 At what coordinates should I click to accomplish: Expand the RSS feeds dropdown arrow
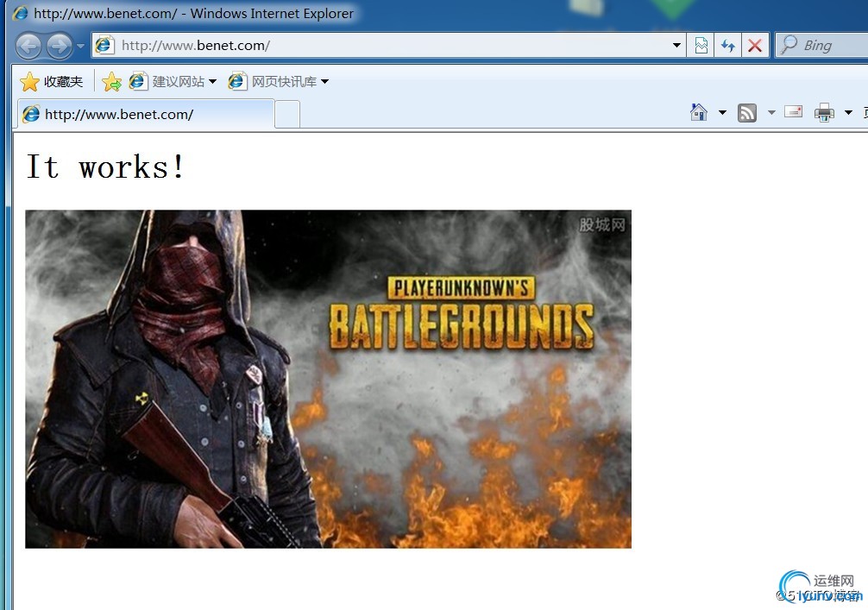(771, 113)
